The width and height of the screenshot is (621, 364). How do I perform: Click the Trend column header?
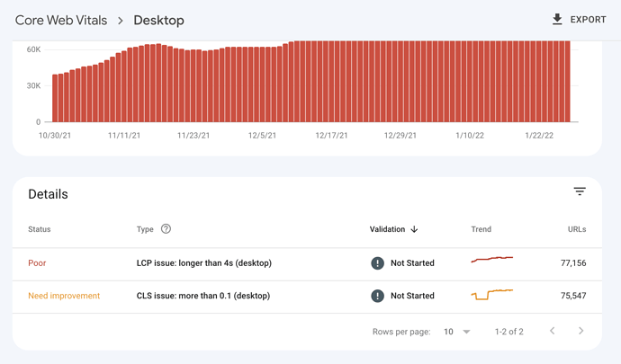[x=481, y=229]
